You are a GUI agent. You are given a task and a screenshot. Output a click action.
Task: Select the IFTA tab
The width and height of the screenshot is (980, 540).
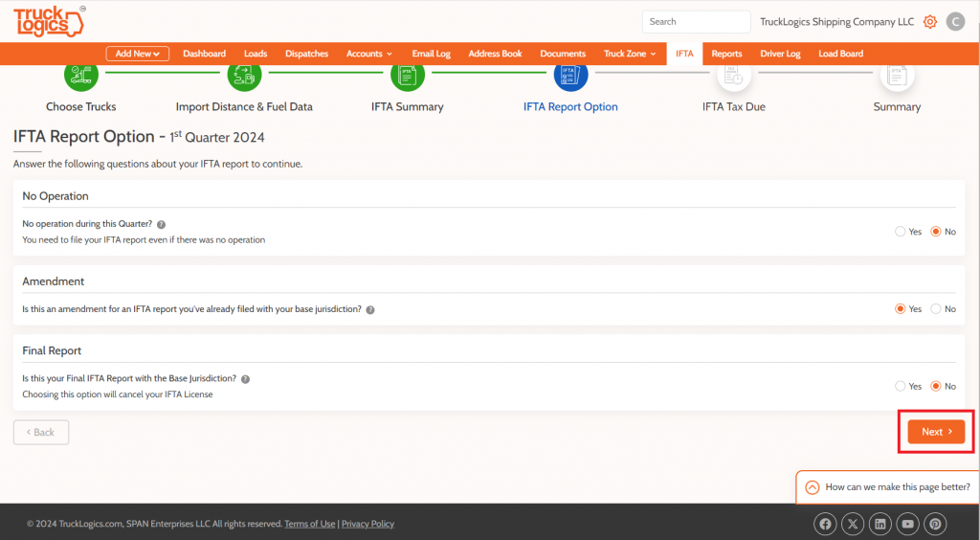click(x=684, y=54)
